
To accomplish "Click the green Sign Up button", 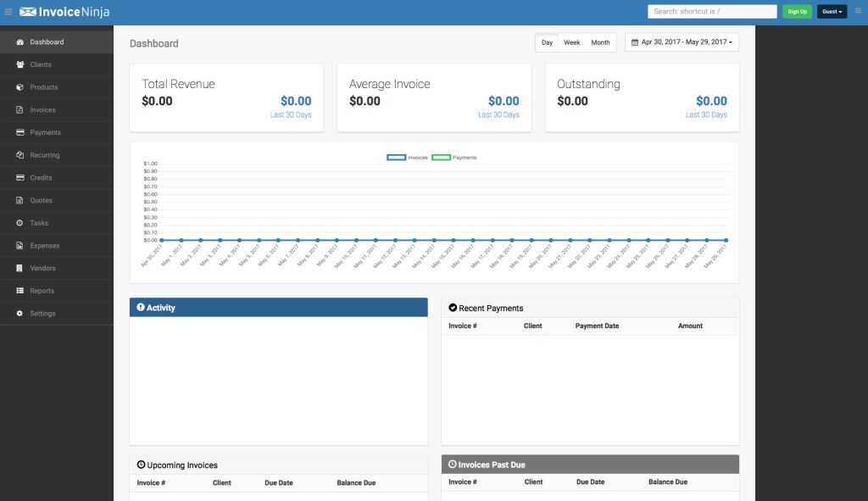I will 797,12.
